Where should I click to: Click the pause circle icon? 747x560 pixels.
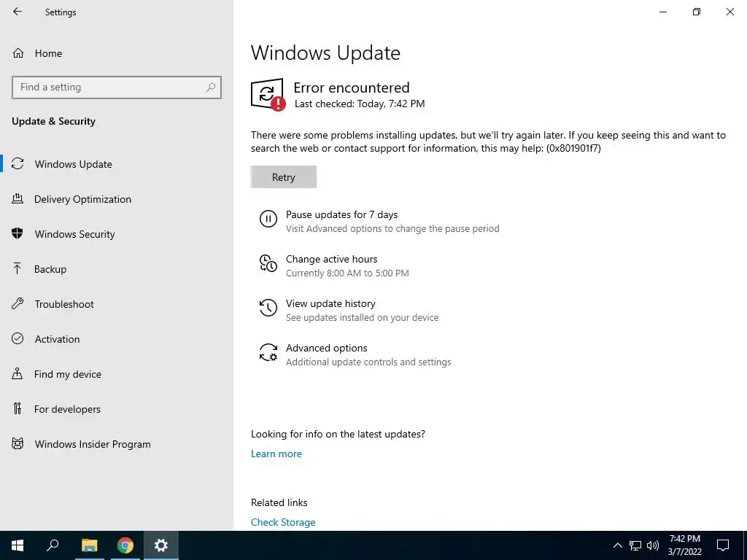[x=268, y=219]
